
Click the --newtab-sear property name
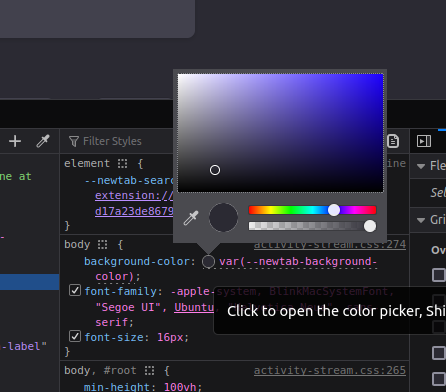tap(129, 180)
